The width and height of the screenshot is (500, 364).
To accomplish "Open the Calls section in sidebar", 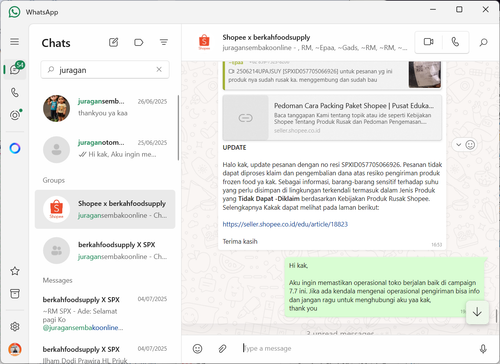I will click(x=15, y=92).
